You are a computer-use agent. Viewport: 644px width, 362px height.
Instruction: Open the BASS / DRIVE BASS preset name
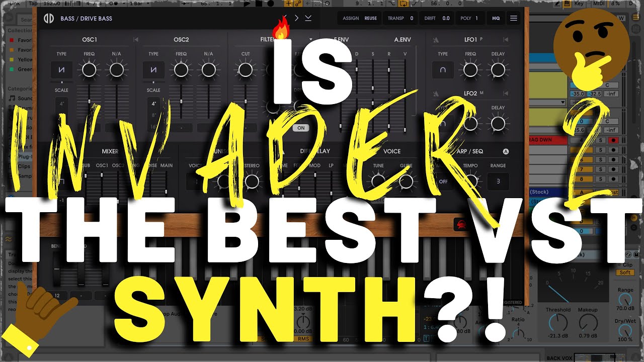[x=86, y=19]
